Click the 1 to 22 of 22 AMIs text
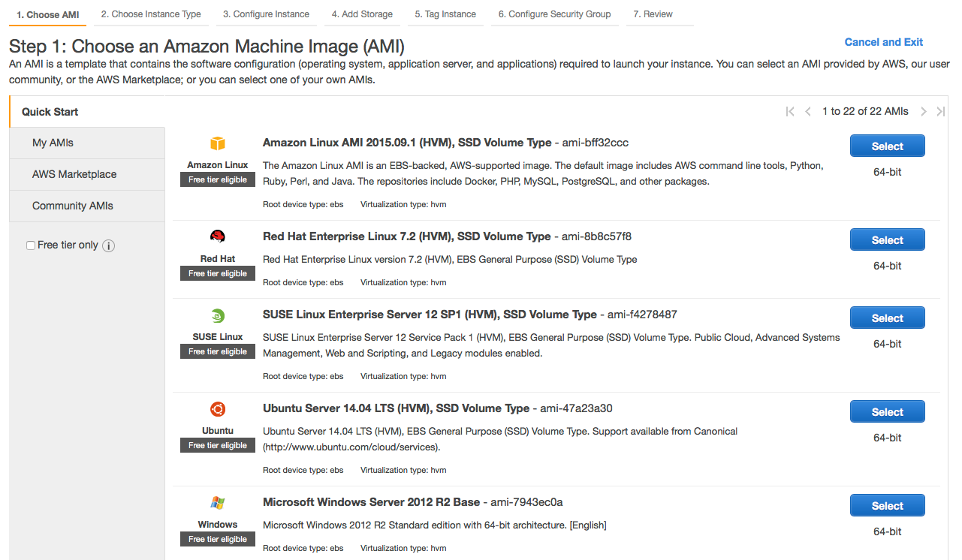This screenshot has width=962, height=560. click(865, 112)
